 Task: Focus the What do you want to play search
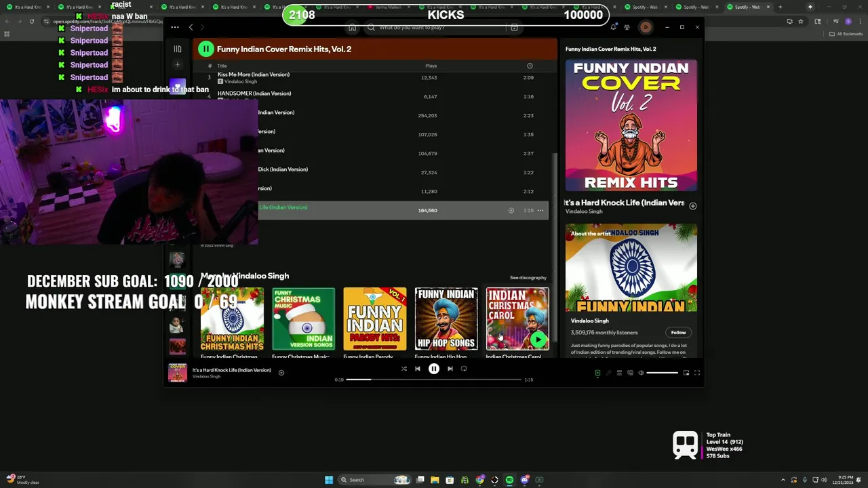click(437, 28)
